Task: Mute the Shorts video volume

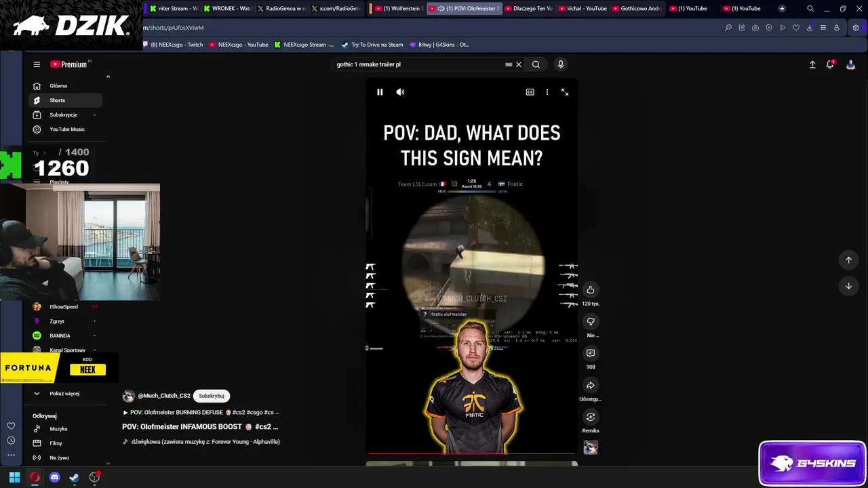Action: [400, 92]
